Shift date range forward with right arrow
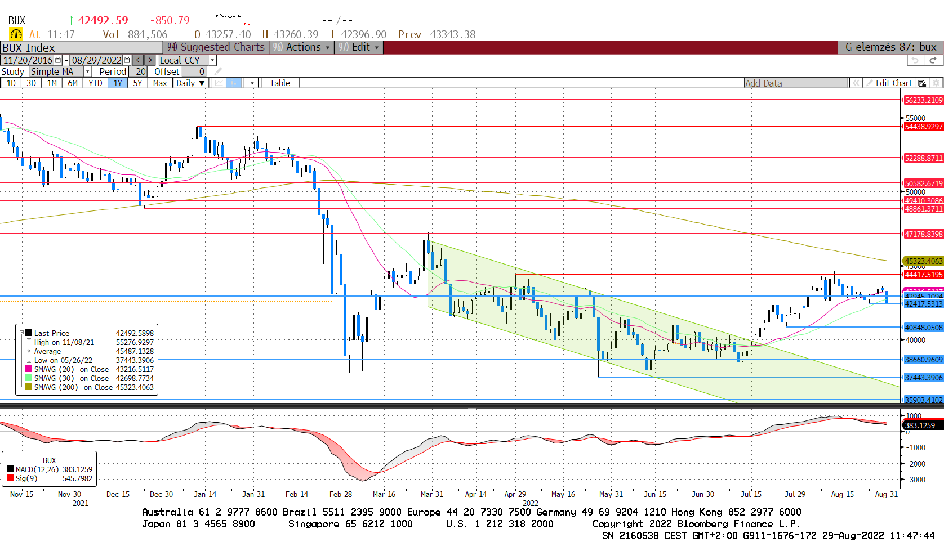Viewport: 944px width, 560px height. [x=150, y=60]
